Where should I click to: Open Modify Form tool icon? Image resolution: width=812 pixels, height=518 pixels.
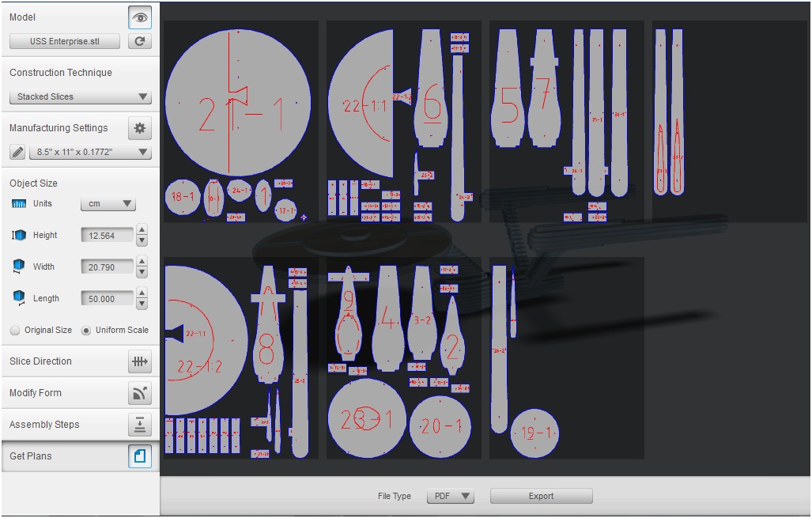click(x=140, y=393)
